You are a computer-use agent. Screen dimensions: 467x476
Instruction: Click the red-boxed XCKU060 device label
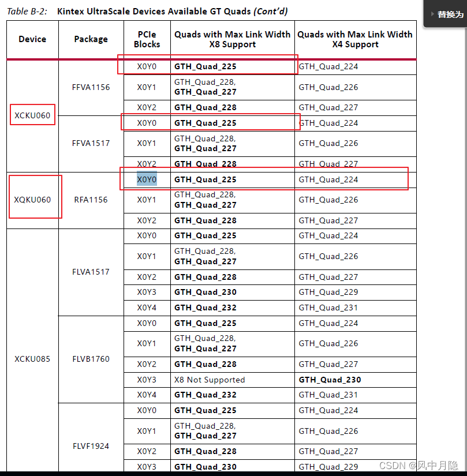coord(32,115)
